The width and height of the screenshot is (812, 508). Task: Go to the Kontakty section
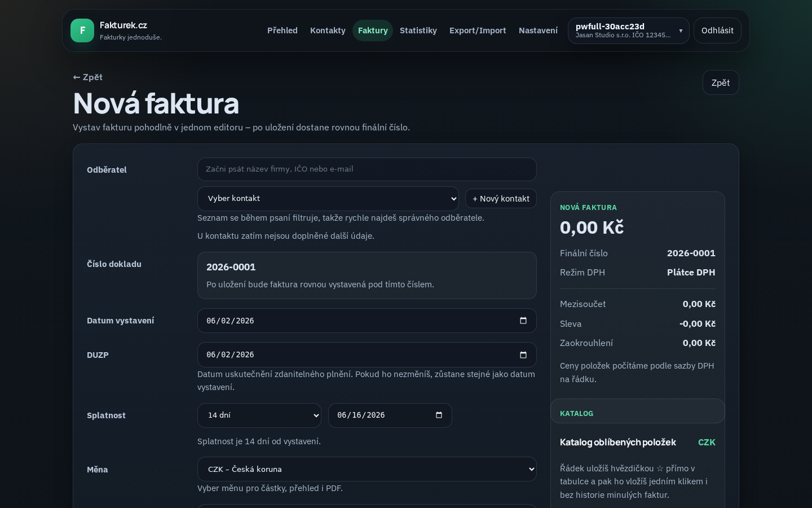pyautogui.click(x=328, y=30)
